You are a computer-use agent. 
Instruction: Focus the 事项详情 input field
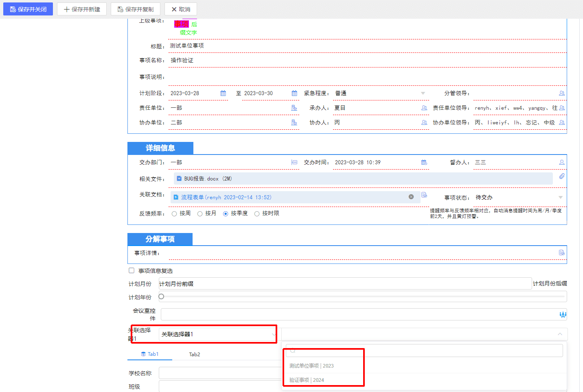pos(363,253)
